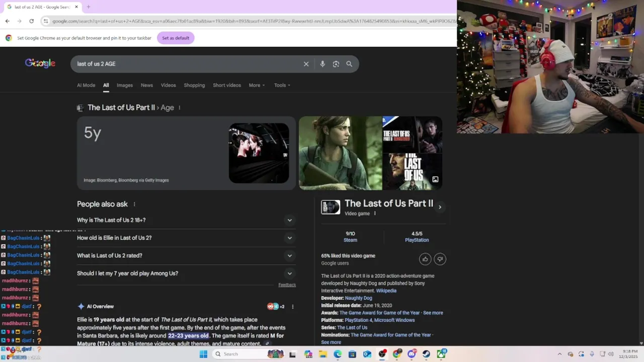Click the magnifier search submit icon

349,64
